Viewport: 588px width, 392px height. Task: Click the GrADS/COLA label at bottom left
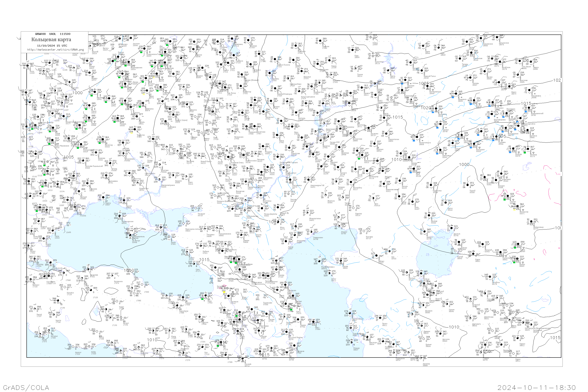pyautogui.click(x=26, y=387)
